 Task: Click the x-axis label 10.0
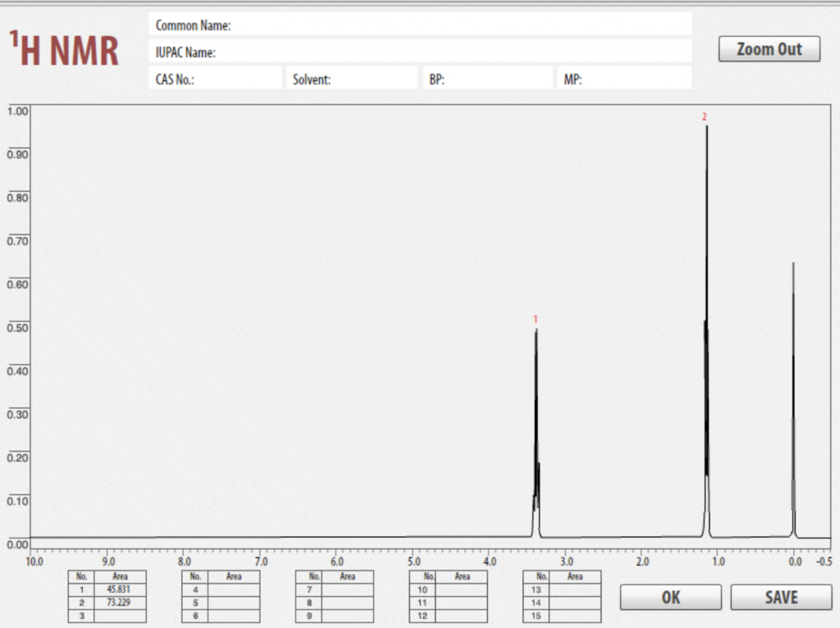[x=34, y=562]
